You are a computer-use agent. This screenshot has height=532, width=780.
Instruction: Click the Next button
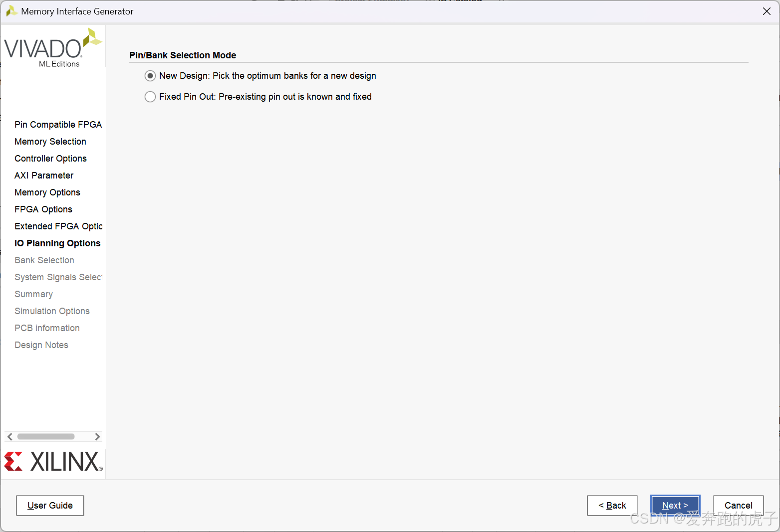pos(675,506)
